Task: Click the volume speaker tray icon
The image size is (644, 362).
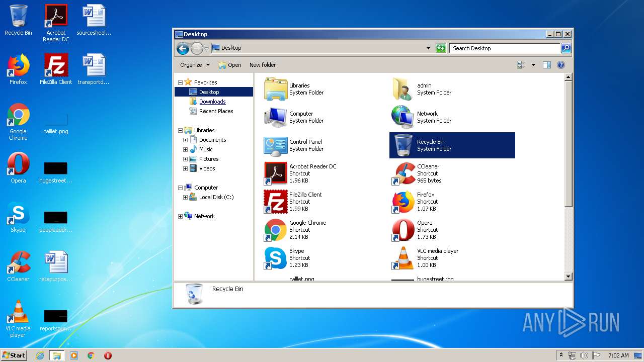Action: tap(584, 355)
